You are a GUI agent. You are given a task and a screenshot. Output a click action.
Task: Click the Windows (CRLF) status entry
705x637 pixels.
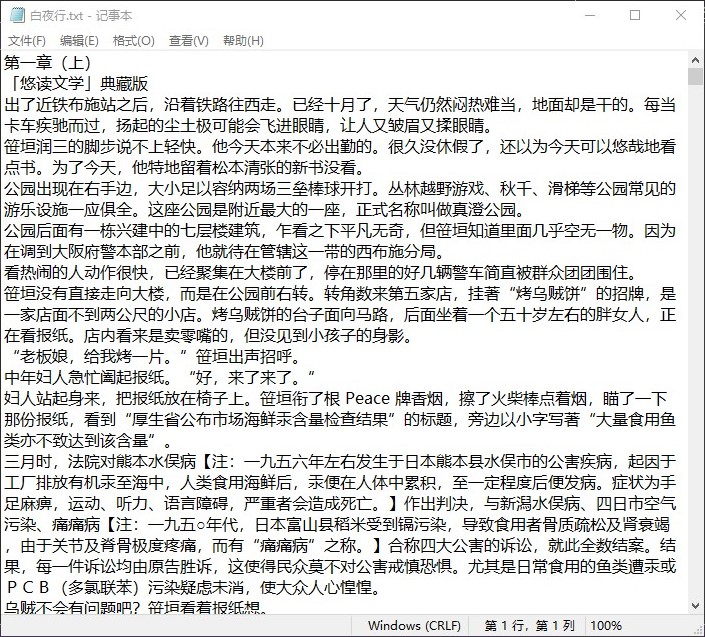coord(414,625)
